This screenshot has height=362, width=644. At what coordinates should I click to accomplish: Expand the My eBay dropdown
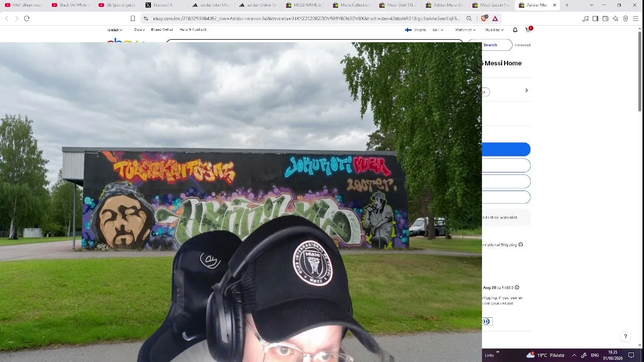pyautogui.click(x=494, y=30)
